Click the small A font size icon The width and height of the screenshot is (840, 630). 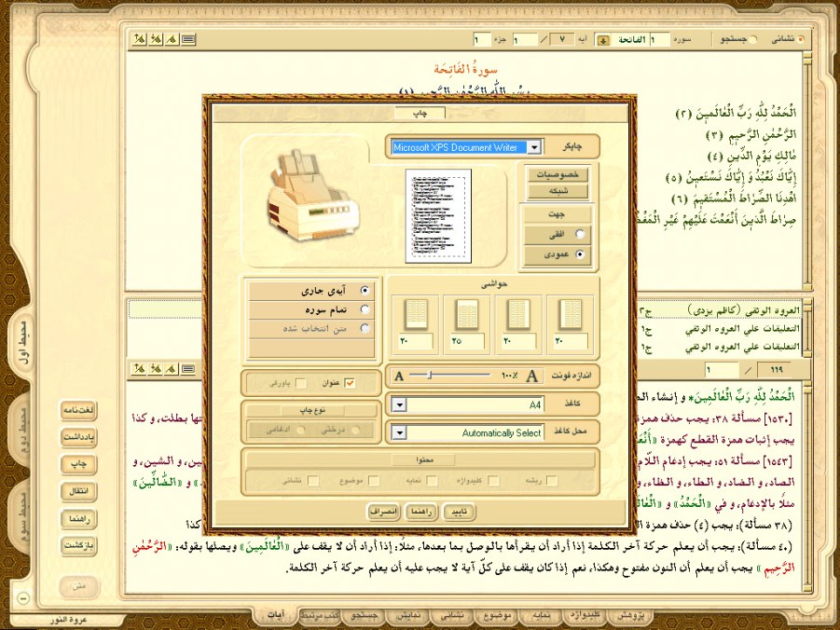click(x=400, y=377)
